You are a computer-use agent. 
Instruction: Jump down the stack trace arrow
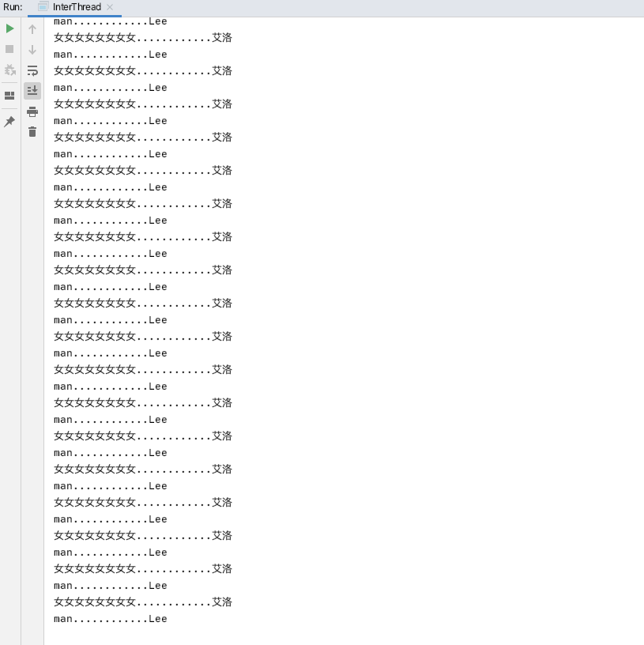pyautogui.click(x=32, y=49)
